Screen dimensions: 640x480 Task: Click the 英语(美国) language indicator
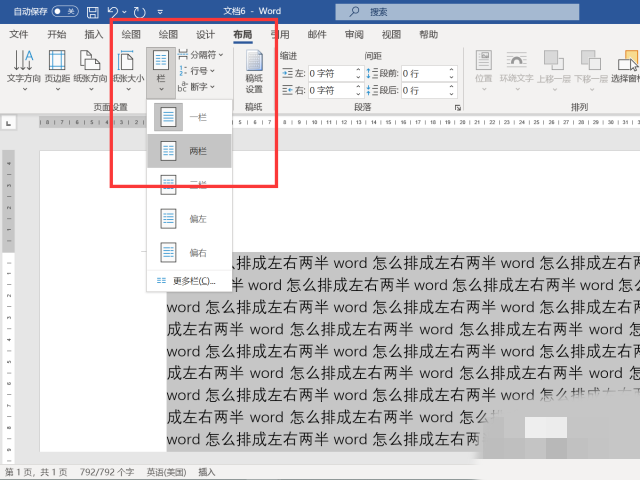(x=166, y=472)
